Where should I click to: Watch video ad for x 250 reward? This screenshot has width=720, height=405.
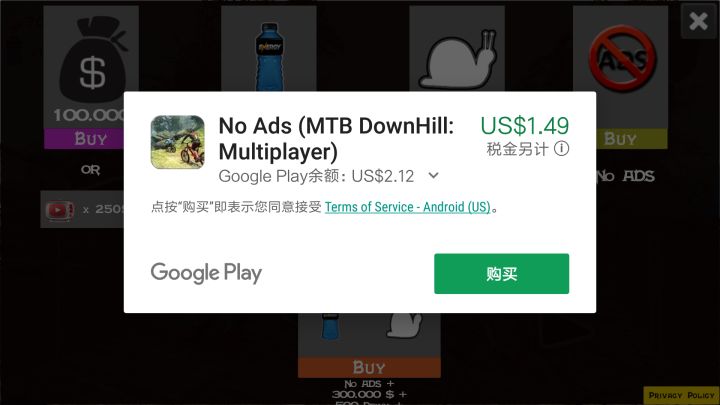82,209
